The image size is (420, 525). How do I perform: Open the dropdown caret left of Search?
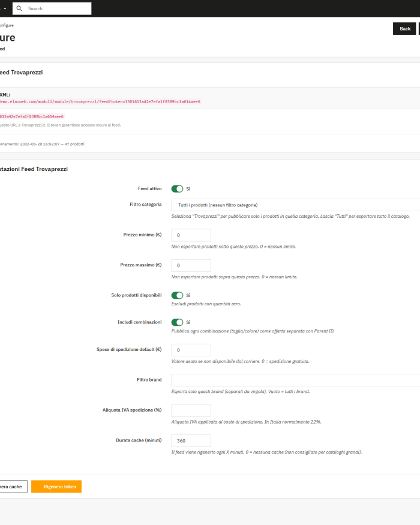[x=5, y=8]
